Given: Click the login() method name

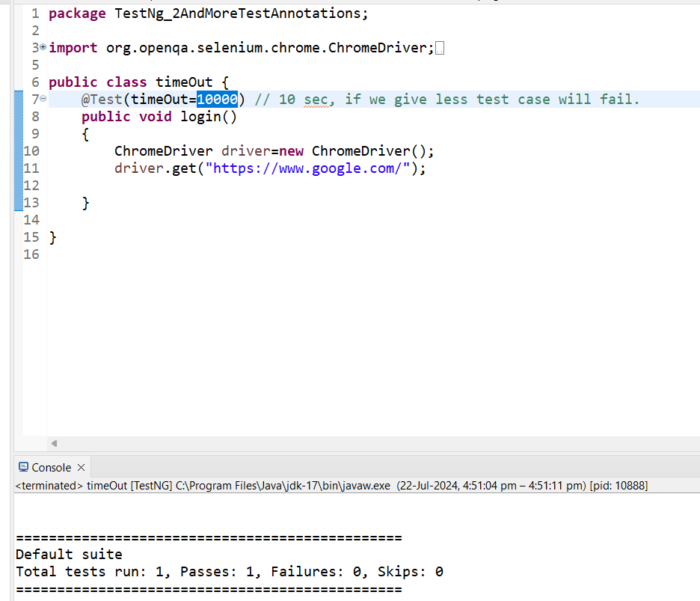Looking at the screenshot, I should (208, 117).
